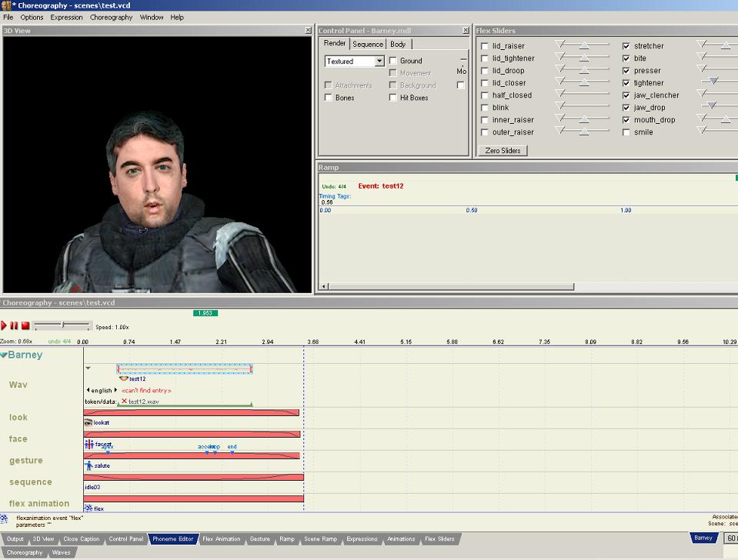This screenshot has height=560, width=738.
Task: Open the Textured render mode dropdown
Action: (x=379, y=62)
